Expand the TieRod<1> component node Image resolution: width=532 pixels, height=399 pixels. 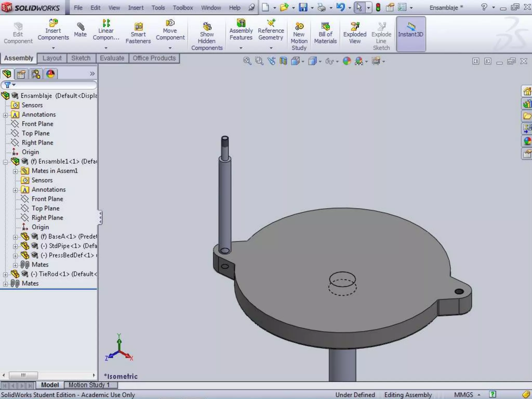point(5,275)
